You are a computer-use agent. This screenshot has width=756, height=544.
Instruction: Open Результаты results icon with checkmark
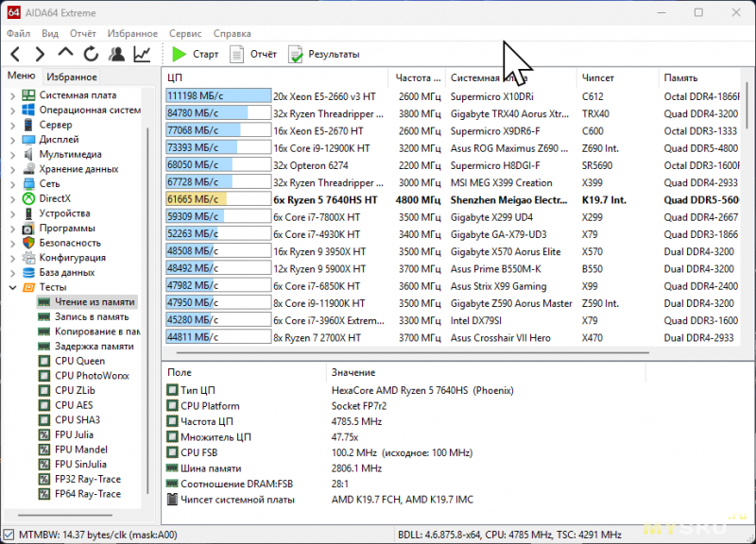(x=295, y=54)
